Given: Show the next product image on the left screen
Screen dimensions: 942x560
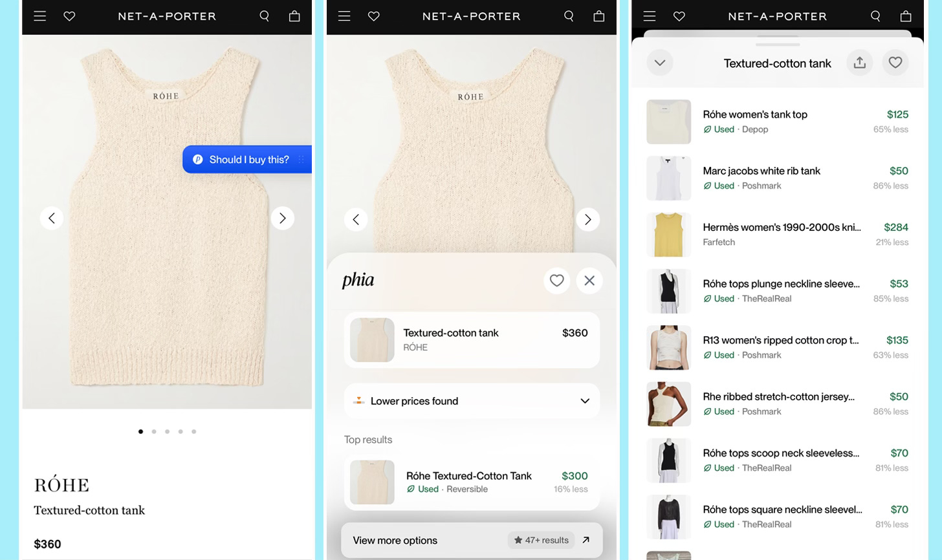Looking at the screenshot, I should 282,218.
